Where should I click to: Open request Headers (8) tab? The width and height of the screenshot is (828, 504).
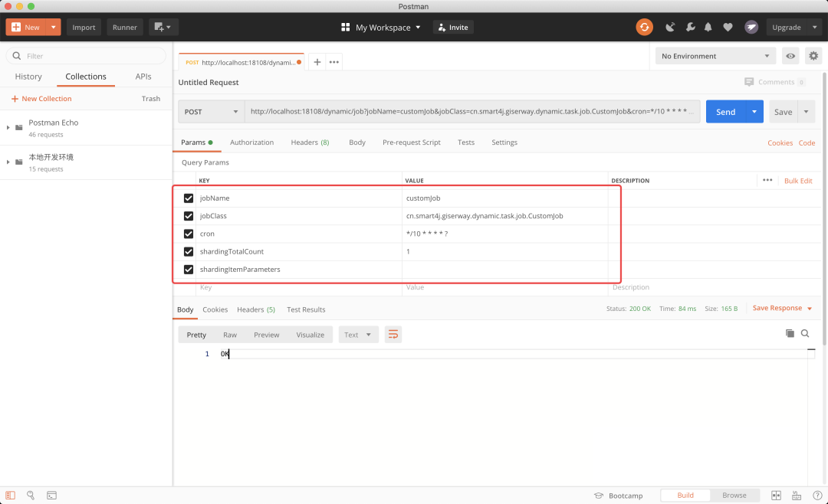[310, 142]
